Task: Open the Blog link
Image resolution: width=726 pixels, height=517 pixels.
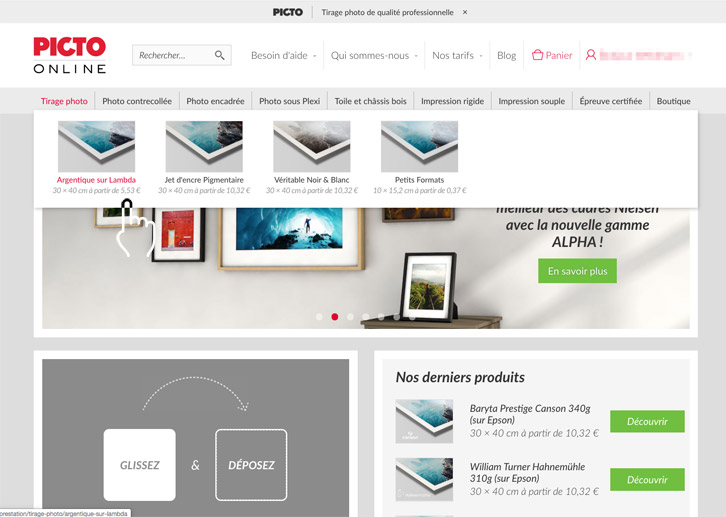Action: pyautogui.click(x=507, y=55)
